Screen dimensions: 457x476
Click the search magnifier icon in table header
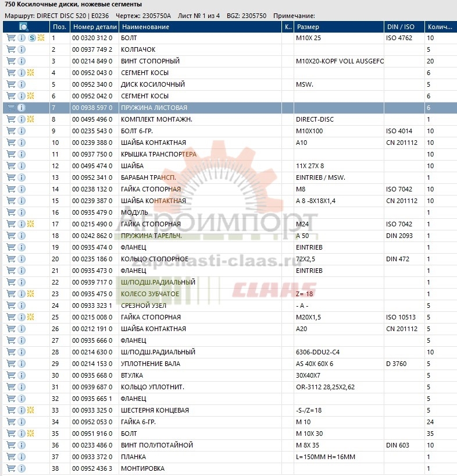tap(24, 27)
